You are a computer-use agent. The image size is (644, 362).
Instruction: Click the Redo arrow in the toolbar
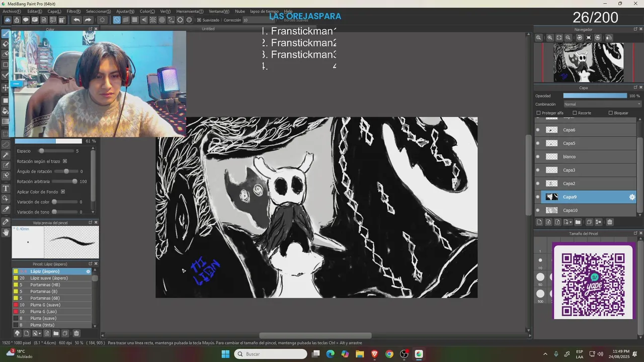pos(88,20)
